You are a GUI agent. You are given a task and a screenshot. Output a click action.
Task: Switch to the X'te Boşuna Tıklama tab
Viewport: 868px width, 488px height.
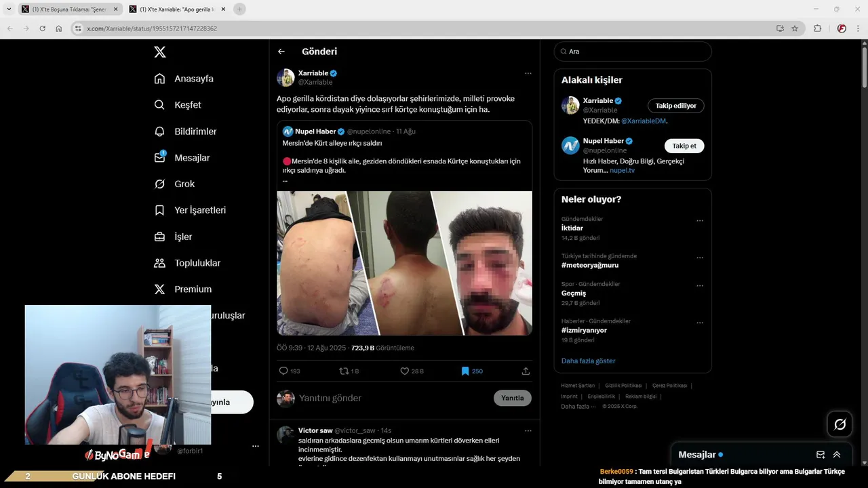coord(68,9)
